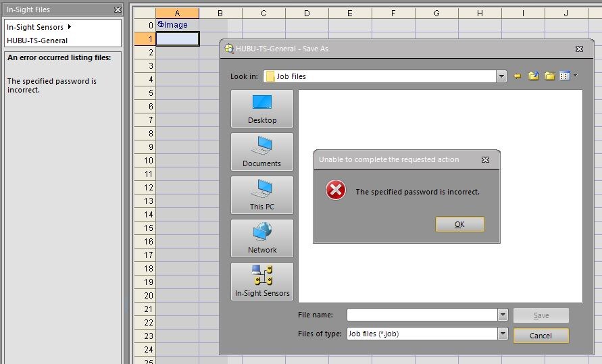The width and height of the screenshot is (602, 364).
Task: Click the Save button
Action: pyautogui.click(x=541, y=315)
